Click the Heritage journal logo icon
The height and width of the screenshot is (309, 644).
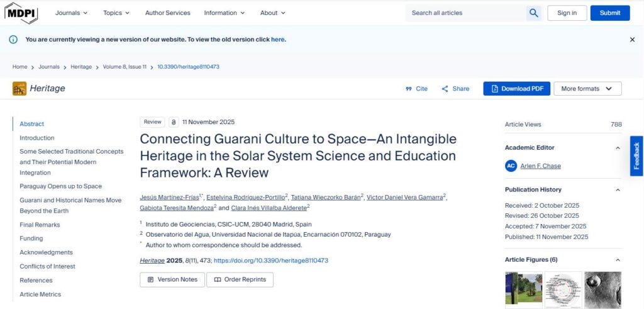(19, 89)
